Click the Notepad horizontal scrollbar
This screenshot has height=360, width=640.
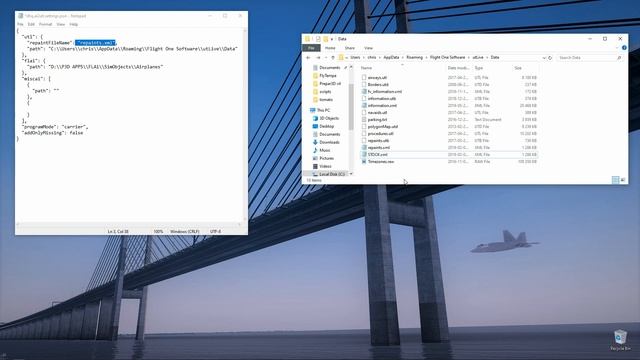tap(129, 224)
